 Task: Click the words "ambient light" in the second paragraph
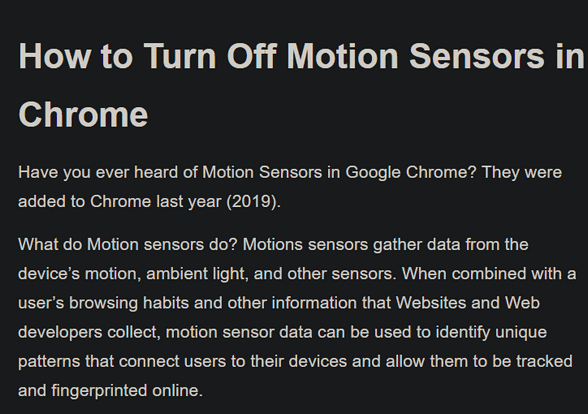(197, 274)
